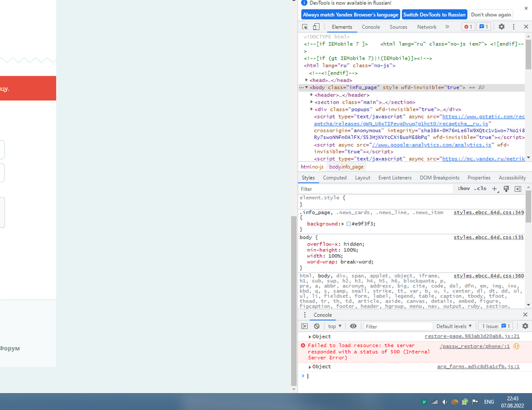The width and height of the screenshot is (532, 410).
Task: Open styles.ebcc…64d.css:360 source link
Action: coord(488,276)
